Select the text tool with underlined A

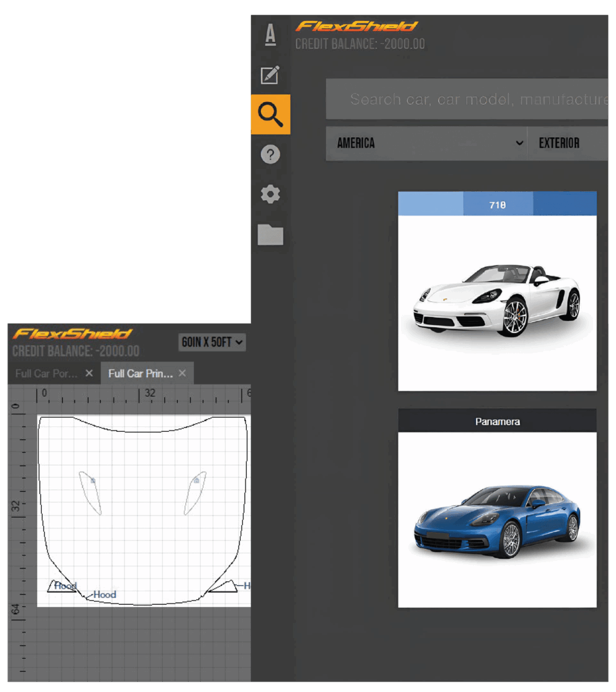coord(270,35)
